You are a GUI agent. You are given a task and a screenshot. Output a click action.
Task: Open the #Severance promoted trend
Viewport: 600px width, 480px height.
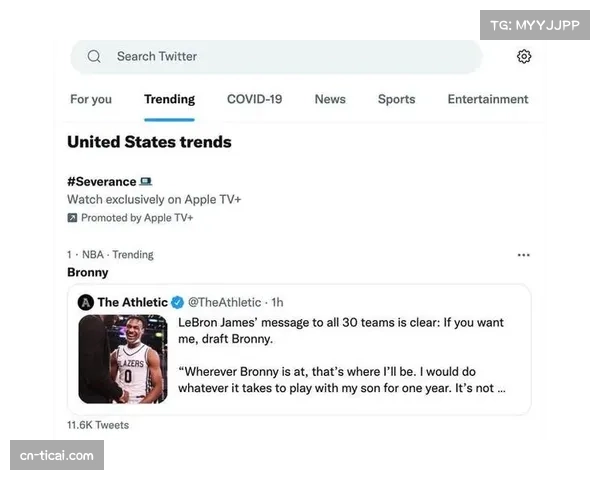click(101, 182)
